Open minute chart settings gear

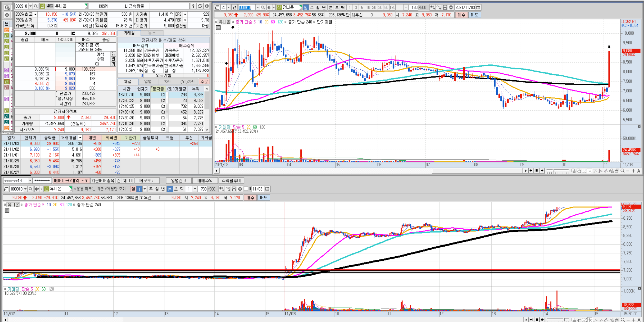240,189
